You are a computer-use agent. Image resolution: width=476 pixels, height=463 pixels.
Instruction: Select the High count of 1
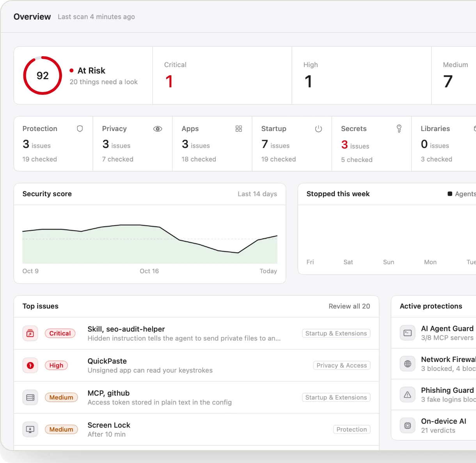(x=308, y=82)
